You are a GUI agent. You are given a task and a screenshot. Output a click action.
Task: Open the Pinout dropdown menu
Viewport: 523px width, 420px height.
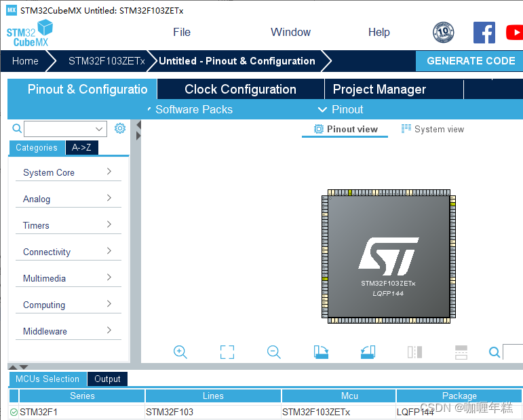point(341,109)
